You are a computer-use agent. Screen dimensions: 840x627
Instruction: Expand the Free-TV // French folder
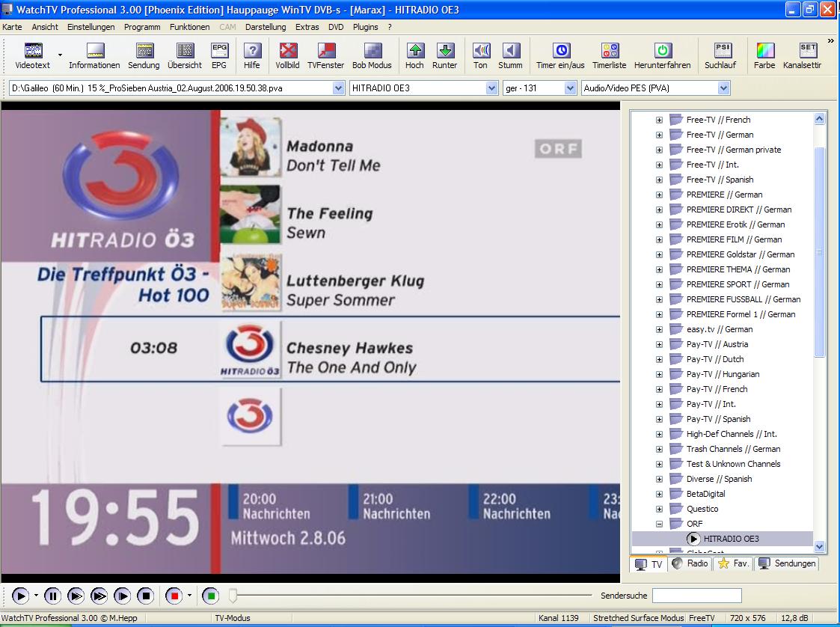660,120
